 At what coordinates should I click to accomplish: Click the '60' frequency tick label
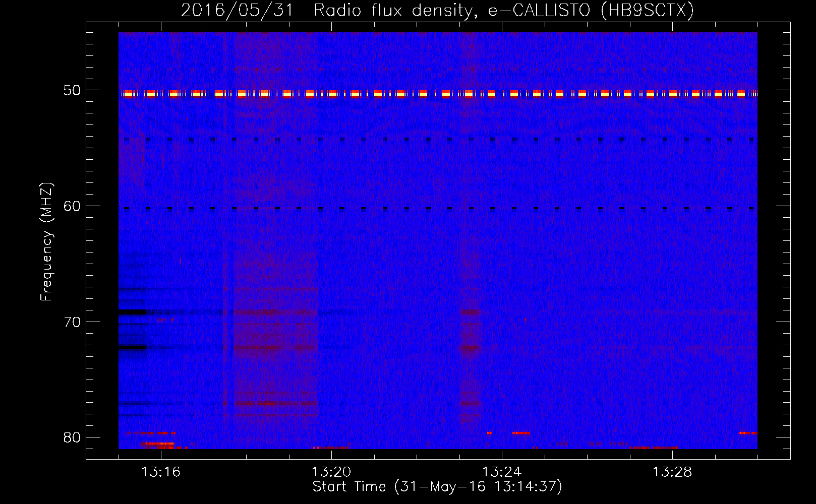[72, 206]
